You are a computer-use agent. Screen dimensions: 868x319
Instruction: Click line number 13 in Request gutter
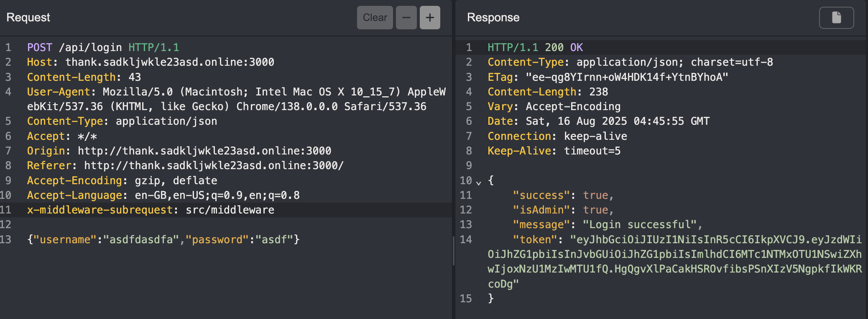pos(6,239)
